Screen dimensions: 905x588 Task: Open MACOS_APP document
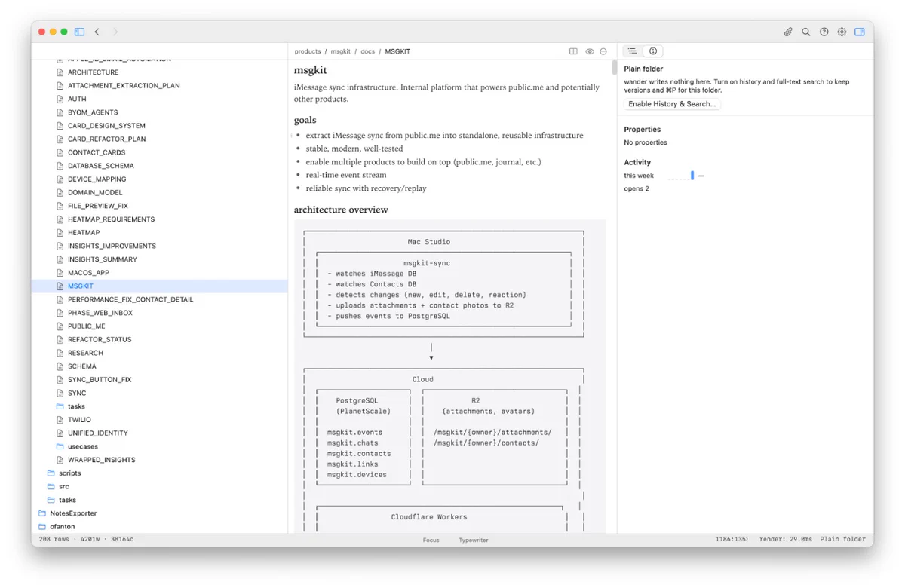tap(88, 273)
